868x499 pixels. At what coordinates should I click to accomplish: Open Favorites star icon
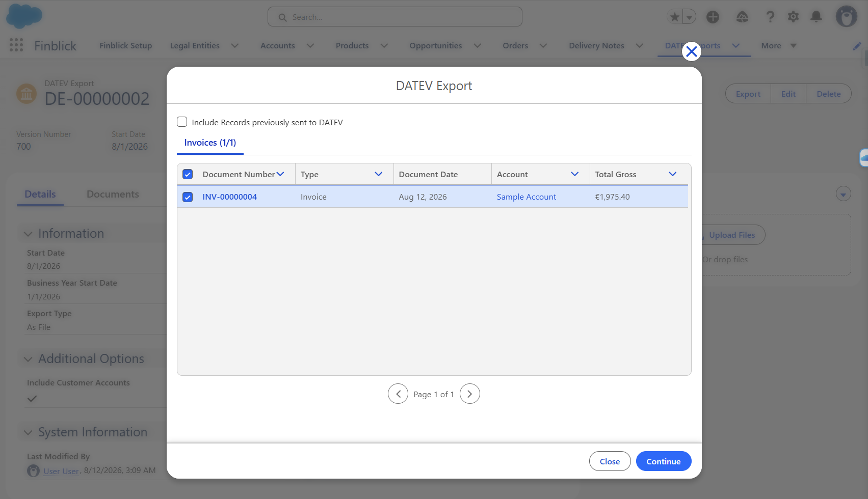point(675,17)
